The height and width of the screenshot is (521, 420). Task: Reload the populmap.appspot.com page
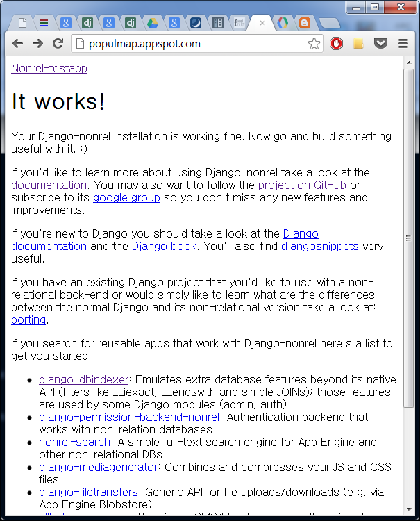[x=58, y=44]
